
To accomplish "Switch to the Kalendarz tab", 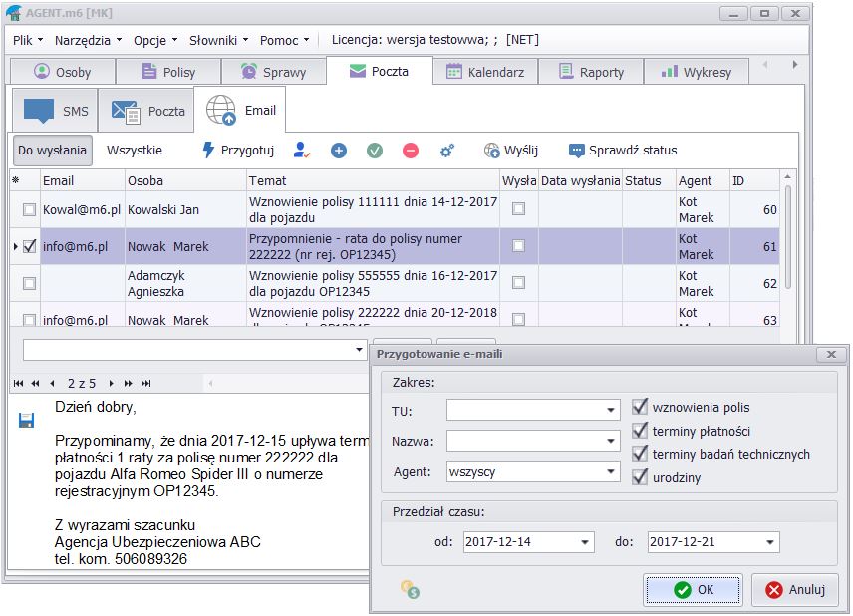I will [485, 72].
